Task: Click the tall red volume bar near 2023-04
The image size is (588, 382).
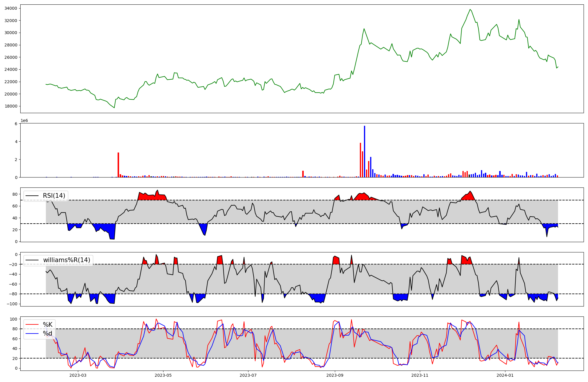Action: 118,165
